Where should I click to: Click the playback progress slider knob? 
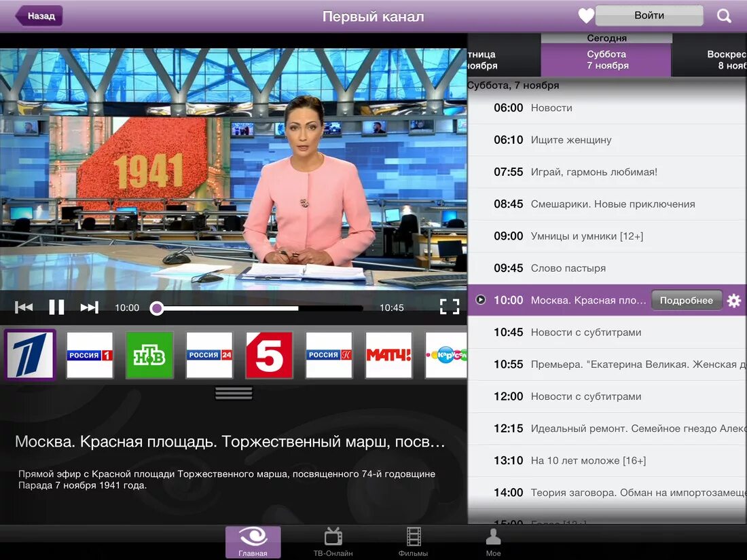click(x=156, y=308)
